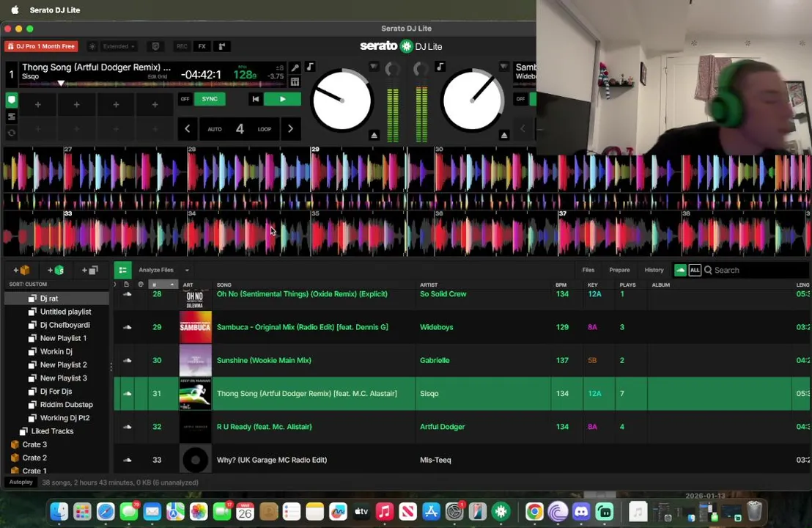Click the grayed-out sampler tab below the loops icon
812x528 pixels.
click(12, 133)
